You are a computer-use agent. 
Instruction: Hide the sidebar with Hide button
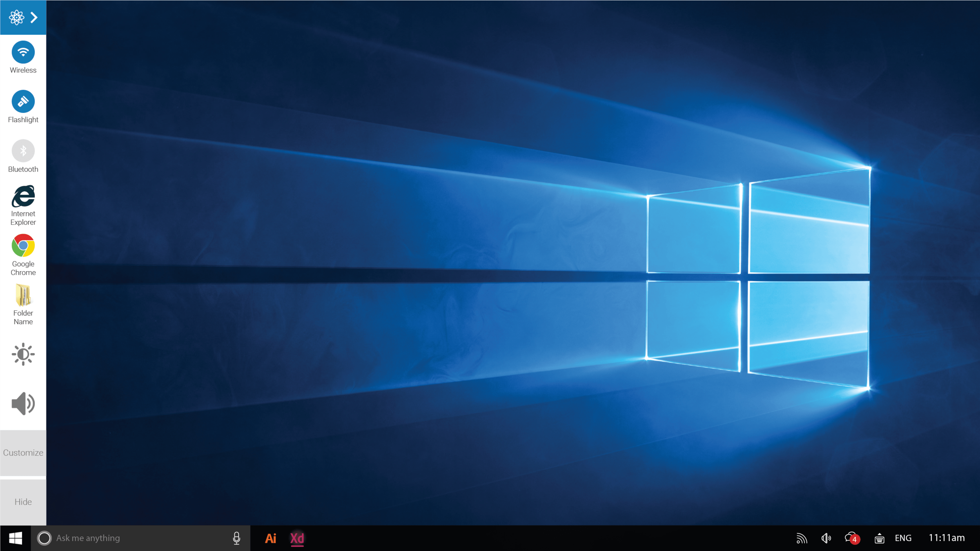23,502
